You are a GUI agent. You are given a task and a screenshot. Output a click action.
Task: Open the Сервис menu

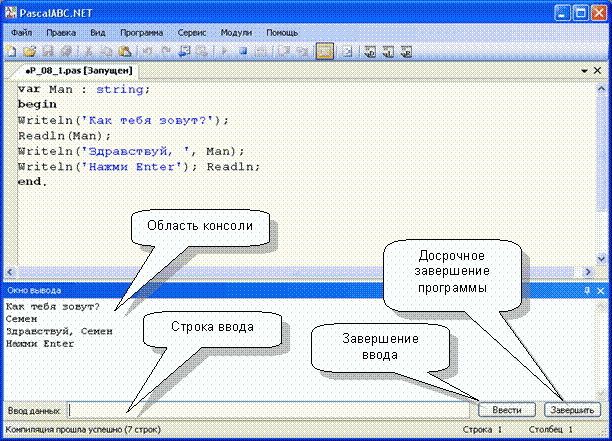click(x=192, y=33)
